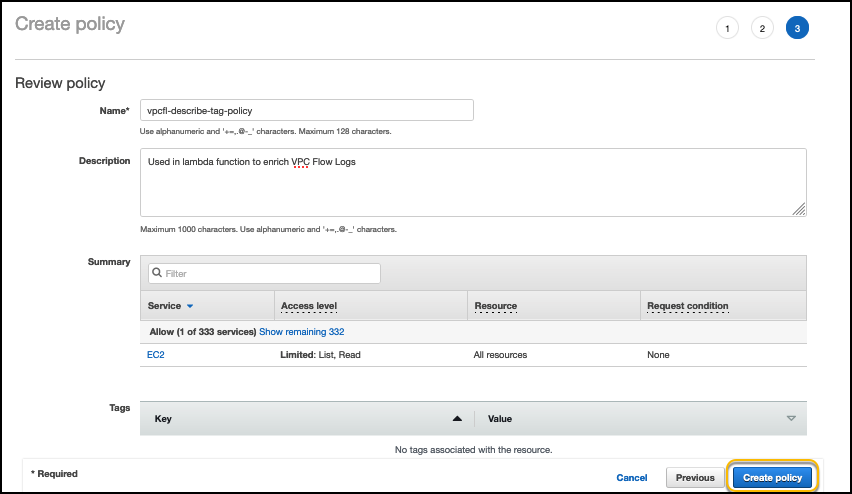Viewport: 852px width, 494px height.
Task: Sort tags by Value descending arrow
Action: (x=791, y=418)
